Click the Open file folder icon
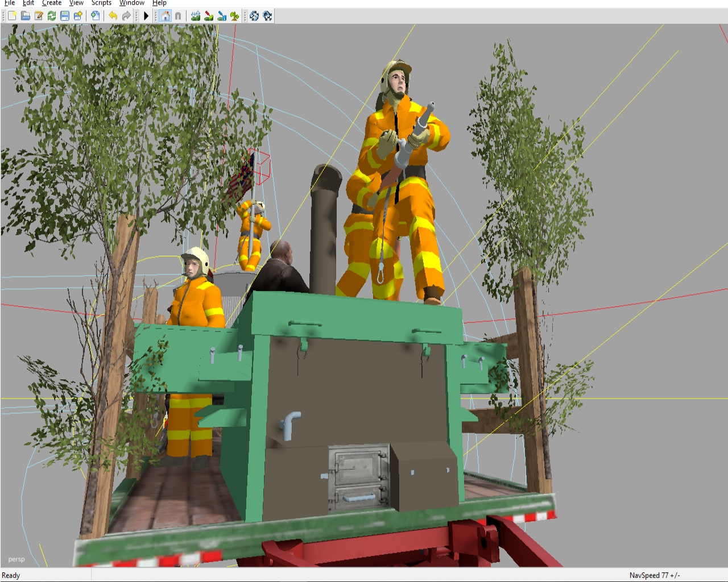This screenshot has height=582, width=728. (x=26, y=16)
